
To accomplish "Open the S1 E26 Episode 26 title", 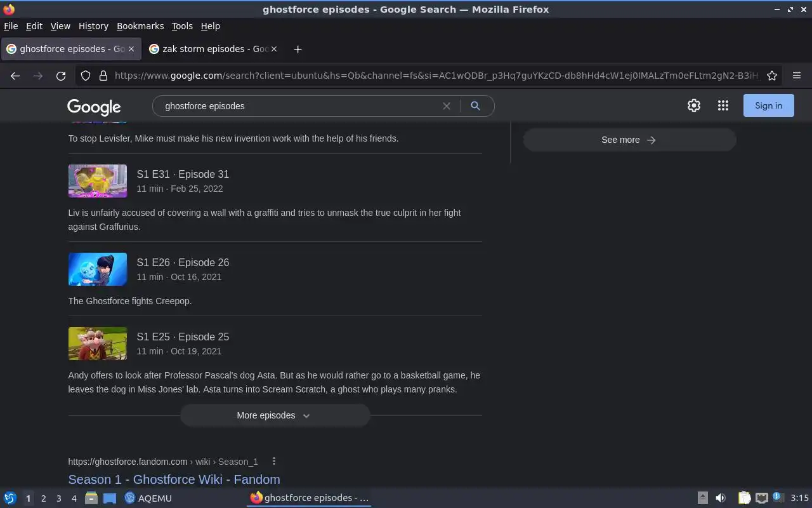I will 183,262.
